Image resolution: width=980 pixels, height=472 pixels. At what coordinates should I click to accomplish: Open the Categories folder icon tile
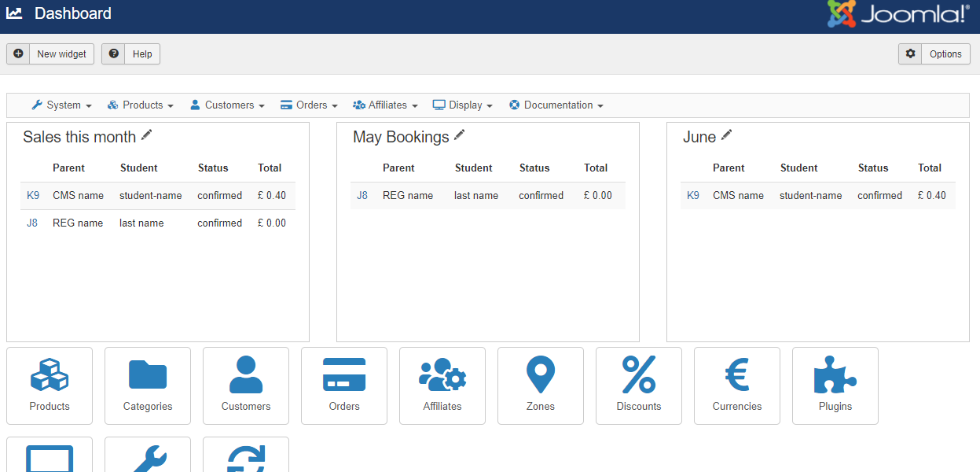click(148, 385)
